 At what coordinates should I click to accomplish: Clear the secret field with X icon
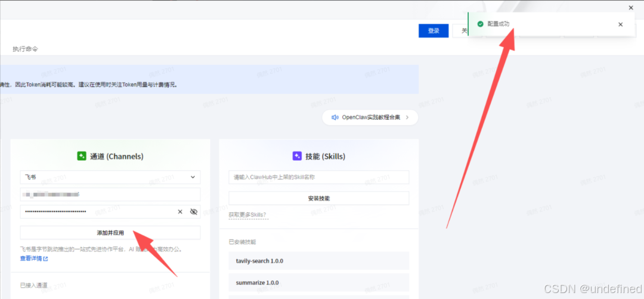[x=180, y=211]
